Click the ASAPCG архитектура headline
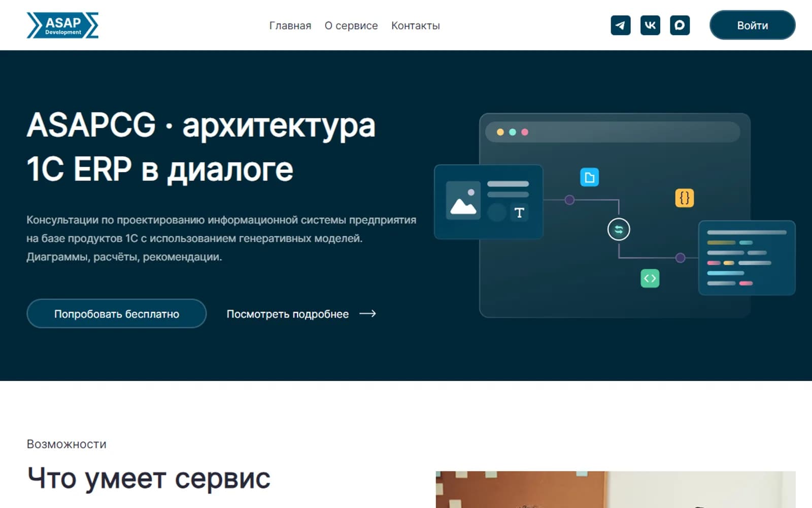The image size is (812, 508). click(201, 147)
